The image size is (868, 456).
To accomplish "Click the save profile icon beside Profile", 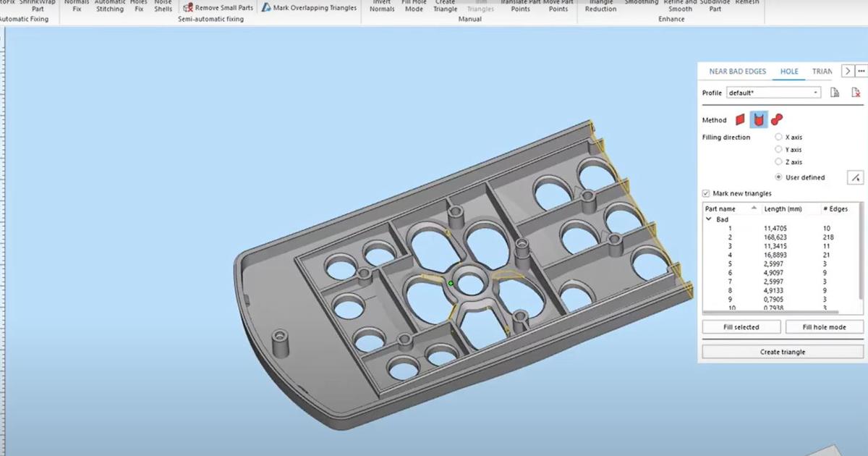I will click(835, 92).
